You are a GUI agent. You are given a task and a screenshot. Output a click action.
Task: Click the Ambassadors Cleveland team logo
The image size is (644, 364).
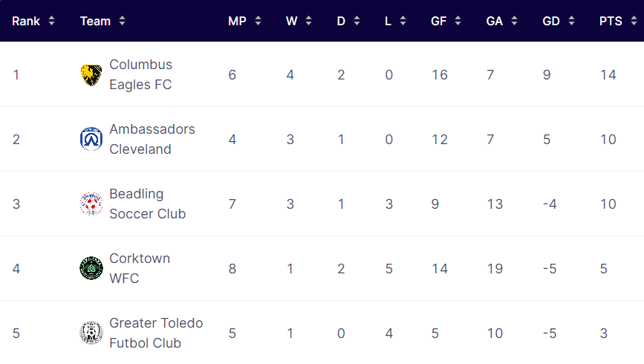pyautogui.click(x=91, y=139)
